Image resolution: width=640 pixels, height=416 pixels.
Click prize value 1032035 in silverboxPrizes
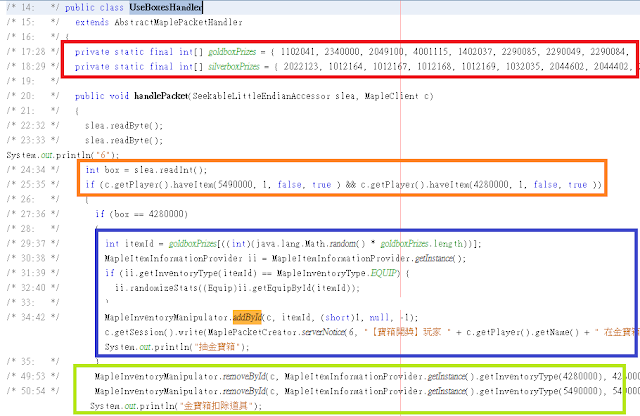point(523,67)
